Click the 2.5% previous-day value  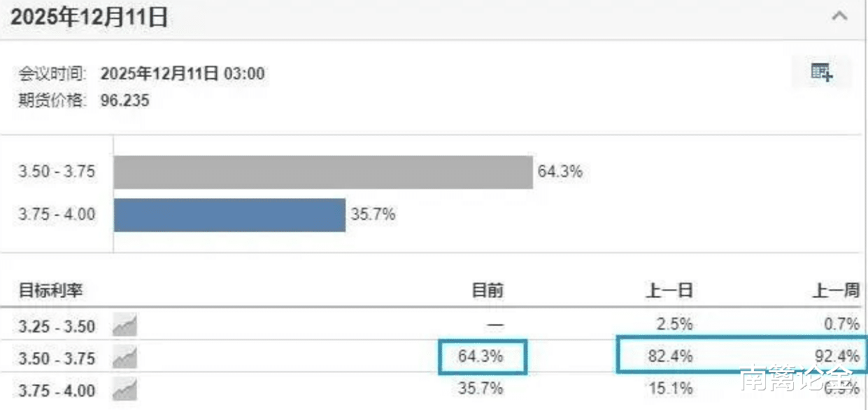[x=674, y=324]
